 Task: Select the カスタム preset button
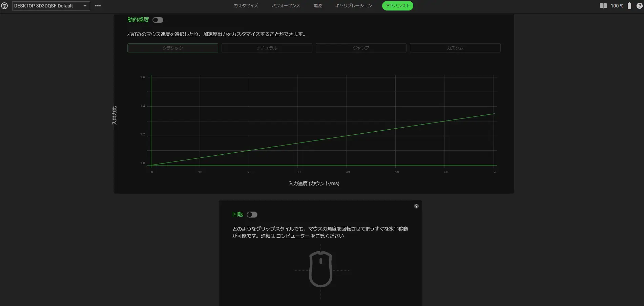pos(455,48)
